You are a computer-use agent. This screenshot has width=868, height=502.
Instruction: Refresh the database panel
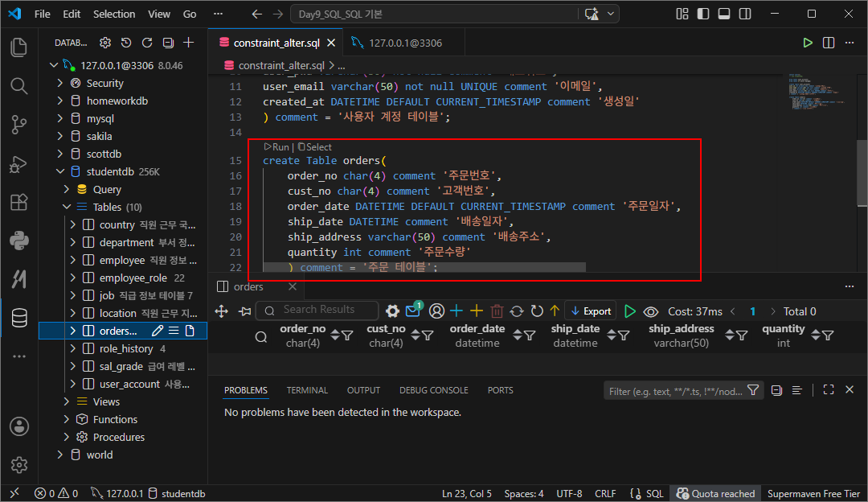pyautogui.click(x=147, y=43)
